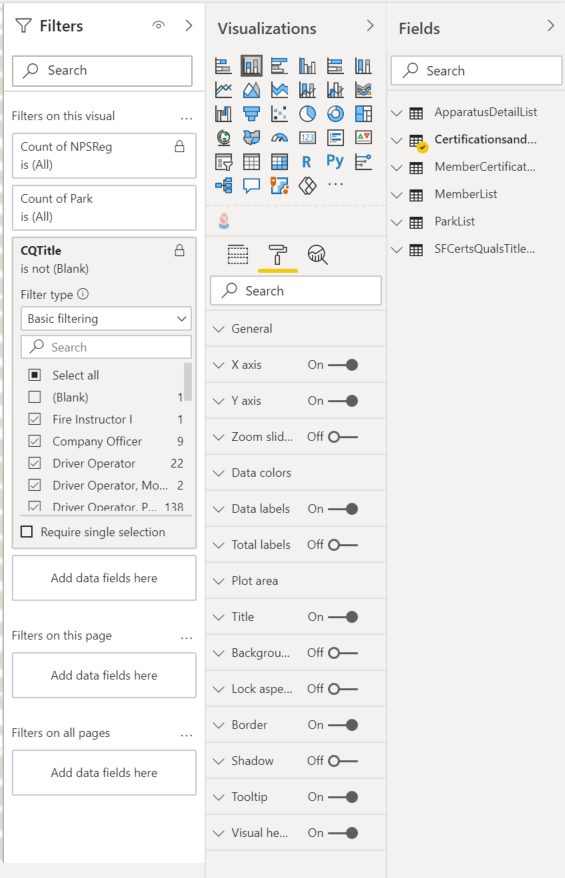Expand the ApparatusDetailList table
The width and height of the screenshot is (565, 878).
click(396, 113)
